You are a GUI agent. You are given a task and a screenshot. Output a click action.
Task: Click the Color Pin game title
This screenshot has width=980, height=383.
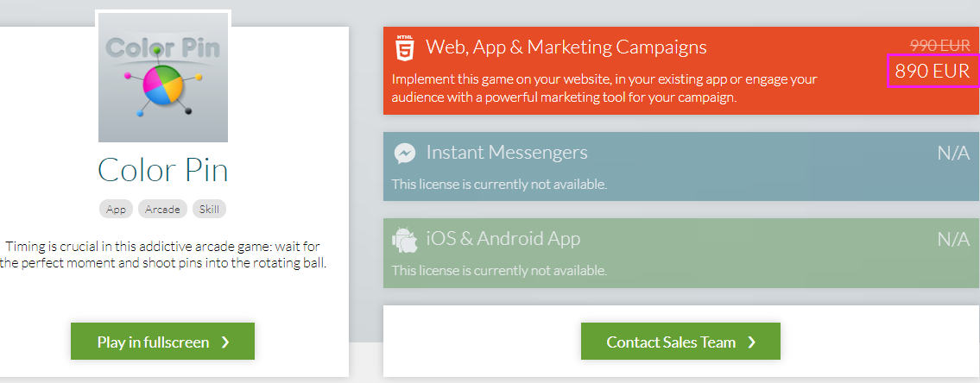coord(163,170)
